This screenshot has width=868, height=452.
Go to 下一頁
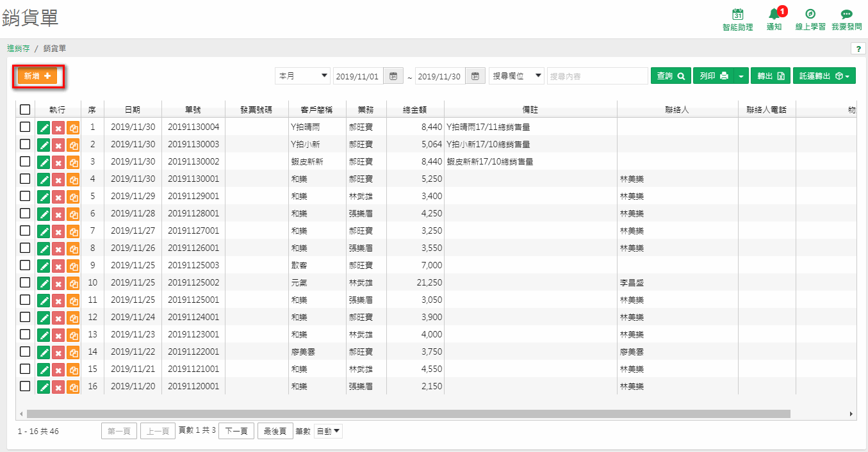tap(236, 432)
